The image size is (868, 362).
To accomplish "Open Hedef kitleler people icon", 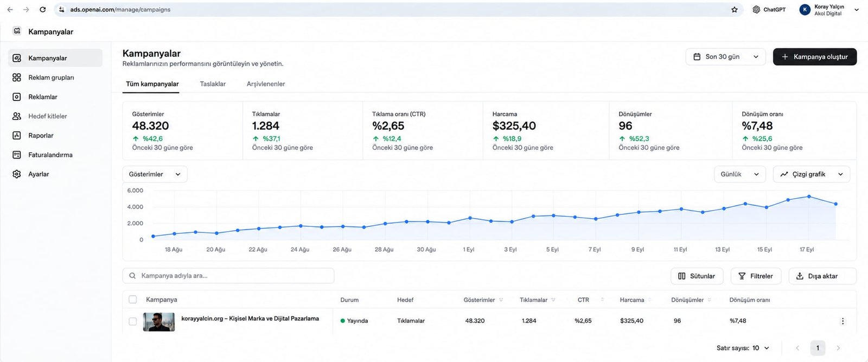I will coord(17,116).
